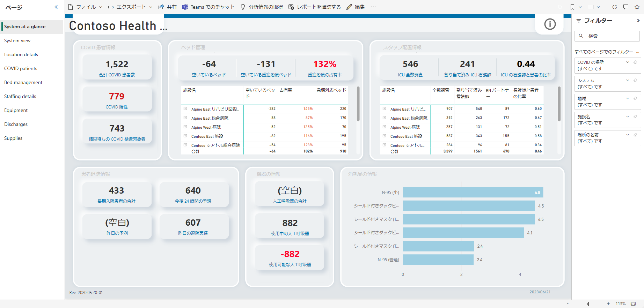Click the 共有 share button
This screenshot has height=308, width=644.
click(167, 7)
